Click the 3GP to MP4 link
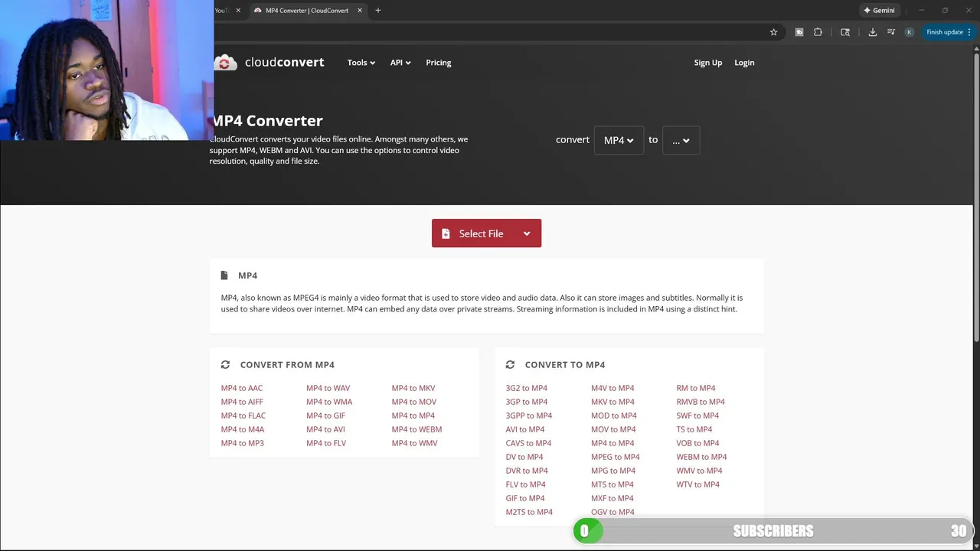This screenshot has width=980, height=551. pyautogui.click(x=527, y=402)
